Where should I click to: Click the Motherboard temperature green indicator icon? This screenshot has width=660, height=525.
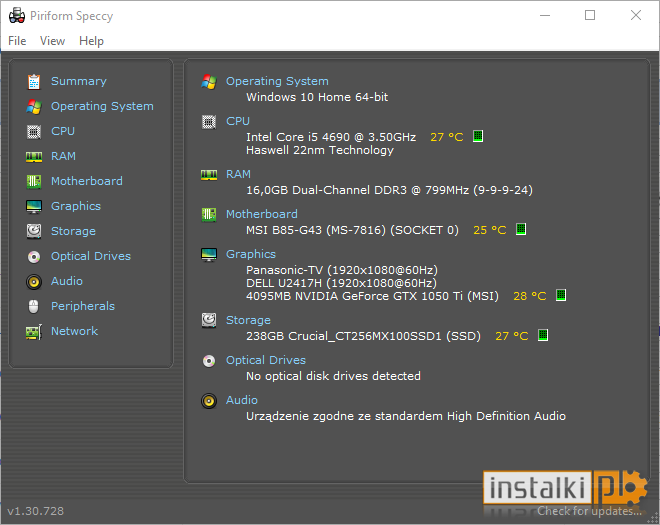(x=521, y=229)
